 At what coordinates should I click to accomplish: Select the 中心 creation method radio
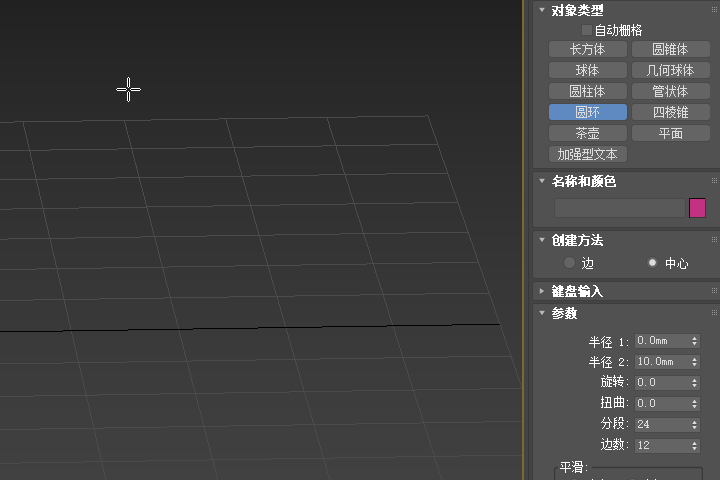pos(652,263)
